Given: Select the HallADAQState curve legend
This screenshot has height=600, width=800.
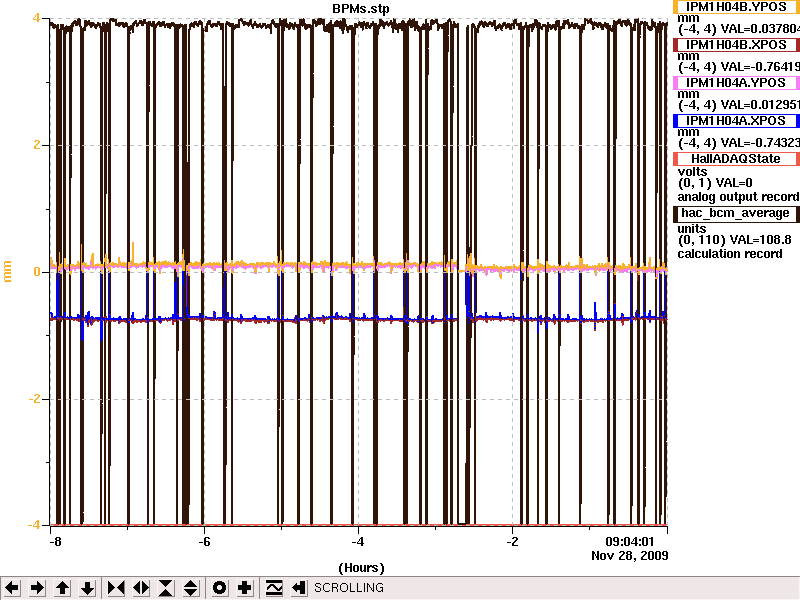Looking at the screenshot, I should coord(736,159).
